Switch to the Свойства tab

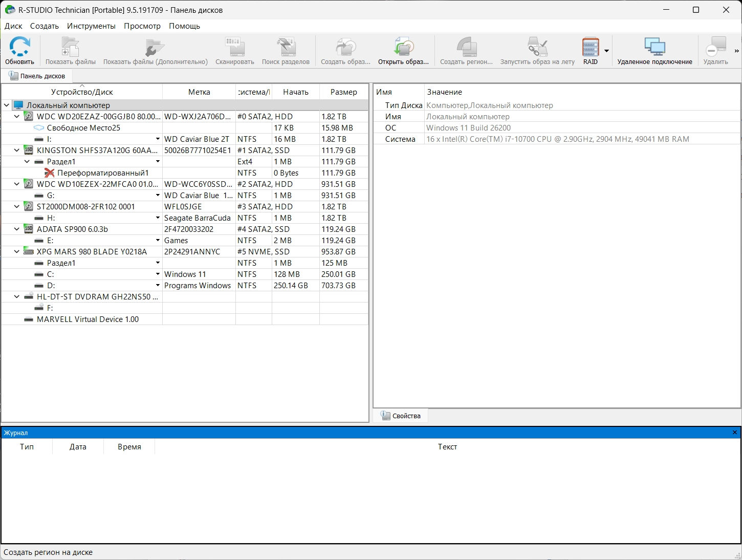click(401, 416)
